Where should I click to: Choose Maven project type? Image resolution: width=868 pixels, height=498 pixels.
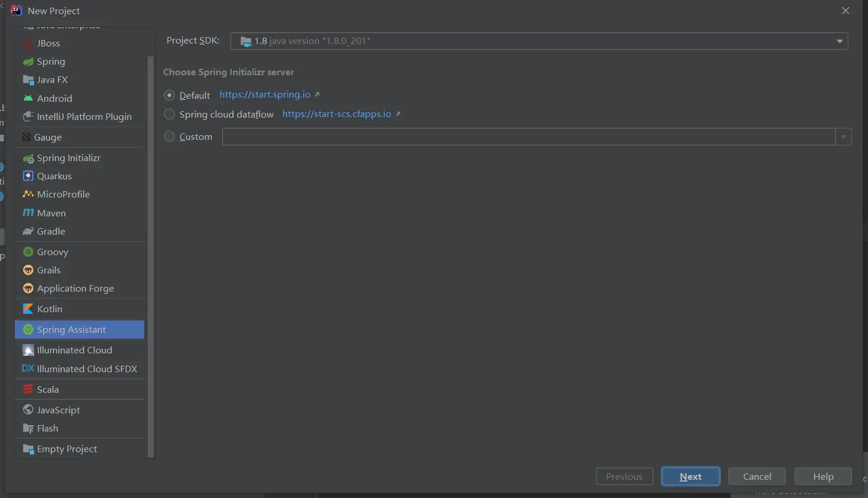(79, 213)
